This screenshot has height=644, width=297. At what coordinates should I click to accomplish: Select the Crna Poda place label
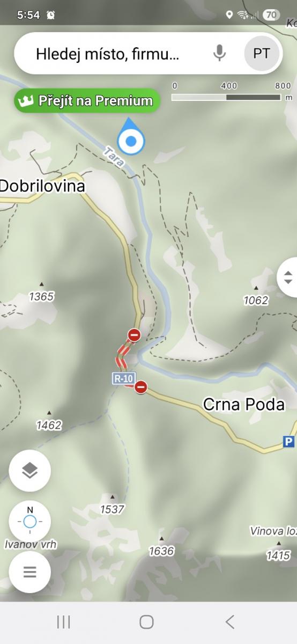[x=244, y=404]
